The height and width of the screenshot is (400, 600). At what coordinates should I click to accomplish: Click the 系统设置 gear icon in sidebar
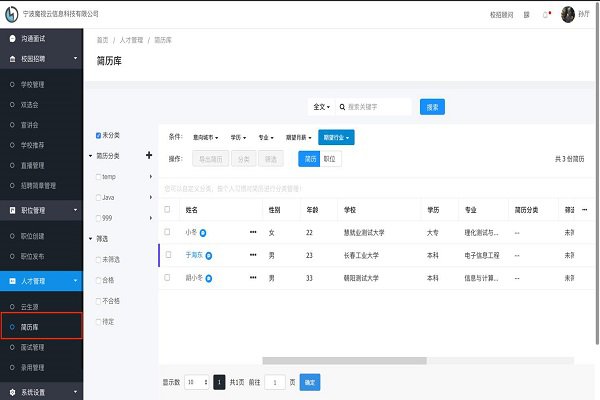point(12,392)
